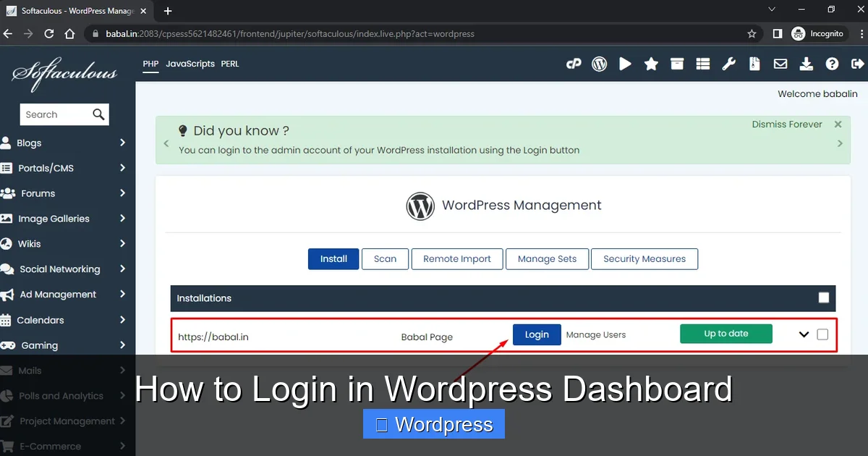Click the WordPress Manager icon in toolbar
This screenshot has height=456, width=868.
click(599, 64)
